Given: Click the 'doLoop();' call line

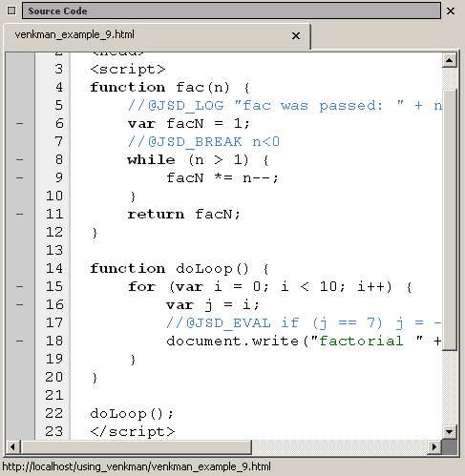Looking at the screenshot, I should 132,414.
